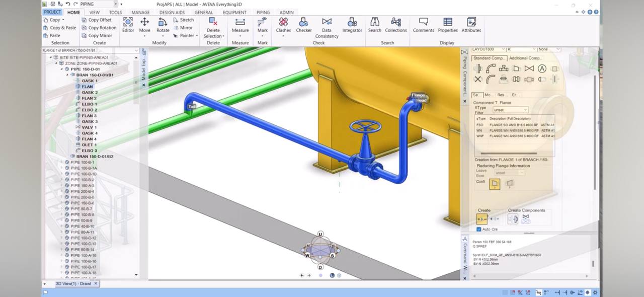Open Data Consistency check
The width and height of the screenshot is (644, 297).
tap(327, 28)
